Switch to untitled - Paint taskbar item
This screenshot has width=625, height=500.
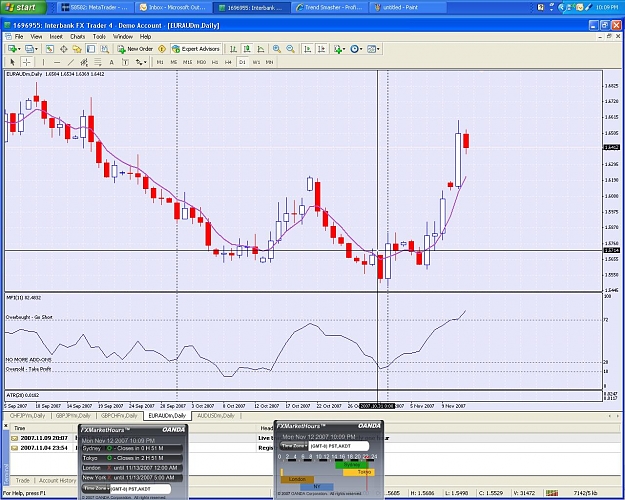(408, 7)
